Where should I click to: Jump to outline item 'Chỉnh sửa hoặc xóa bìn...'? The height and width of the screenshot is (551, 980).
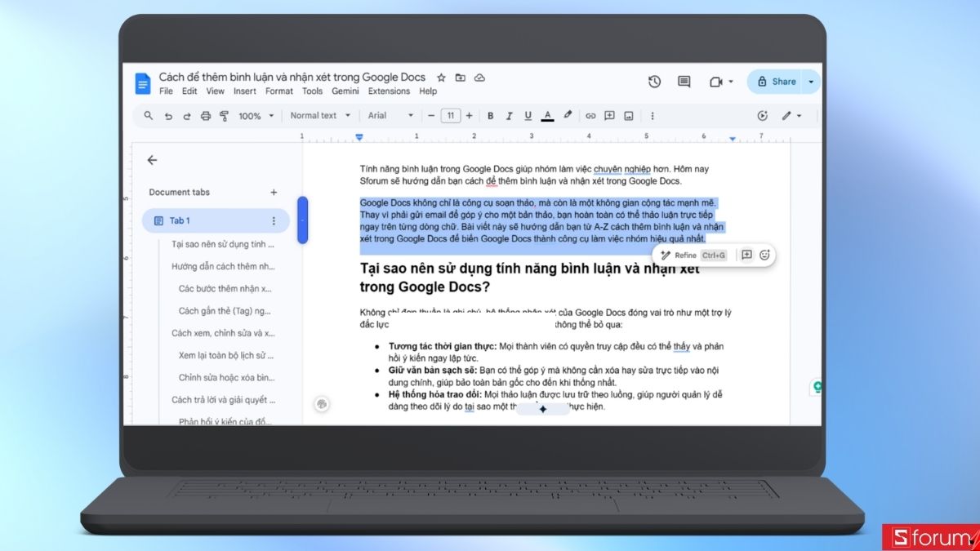pos(225,378)
